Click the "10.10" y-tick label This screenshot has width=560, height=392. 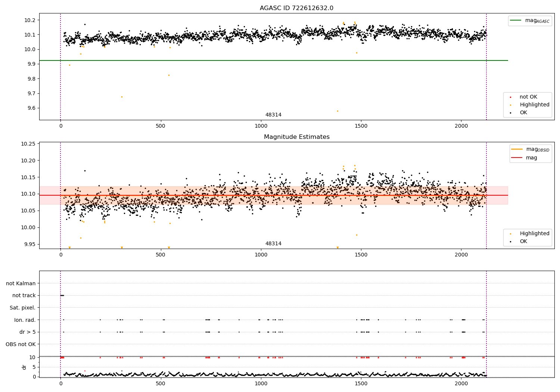pyautogui.click(x=28, y=194)
